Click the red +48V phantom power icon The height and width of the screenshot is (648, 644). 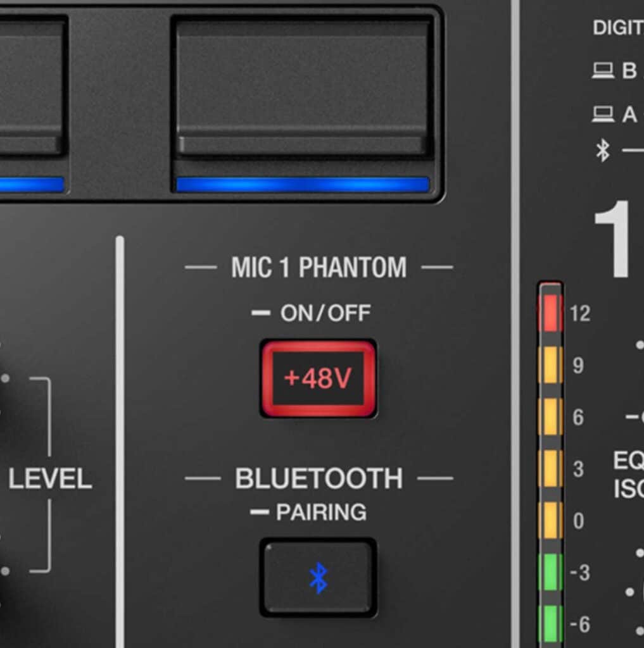(x=319, y=379)
